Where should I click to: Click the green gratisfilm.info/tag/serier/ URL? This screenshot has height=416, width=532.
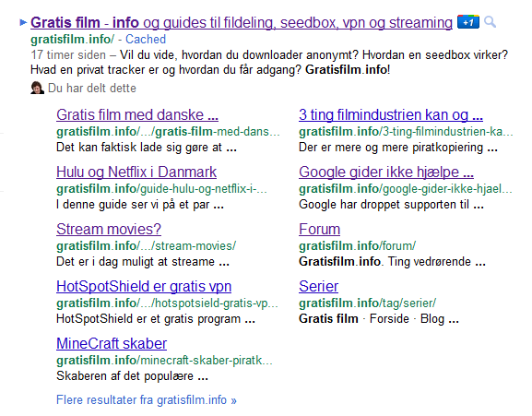[368, 303]
